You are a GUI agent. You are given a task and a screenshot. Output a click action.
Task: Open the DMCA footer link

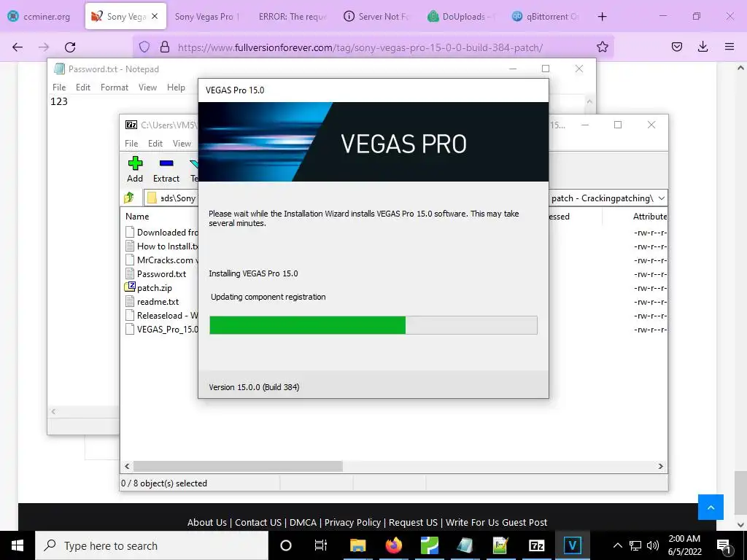(x=303, y=522)
